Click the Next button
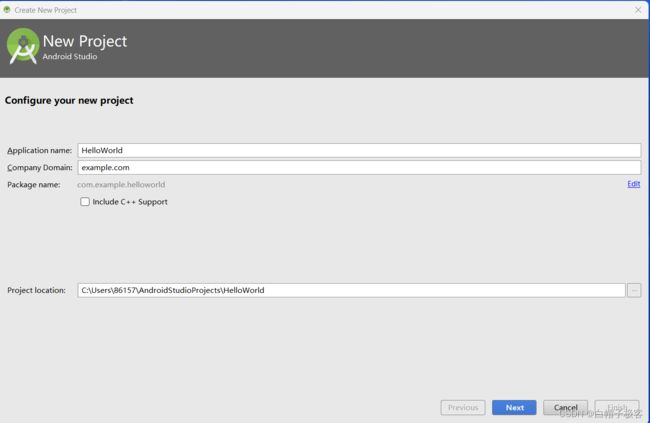The image size is (650, 423). pyautogui.click(x=514, y=408)
